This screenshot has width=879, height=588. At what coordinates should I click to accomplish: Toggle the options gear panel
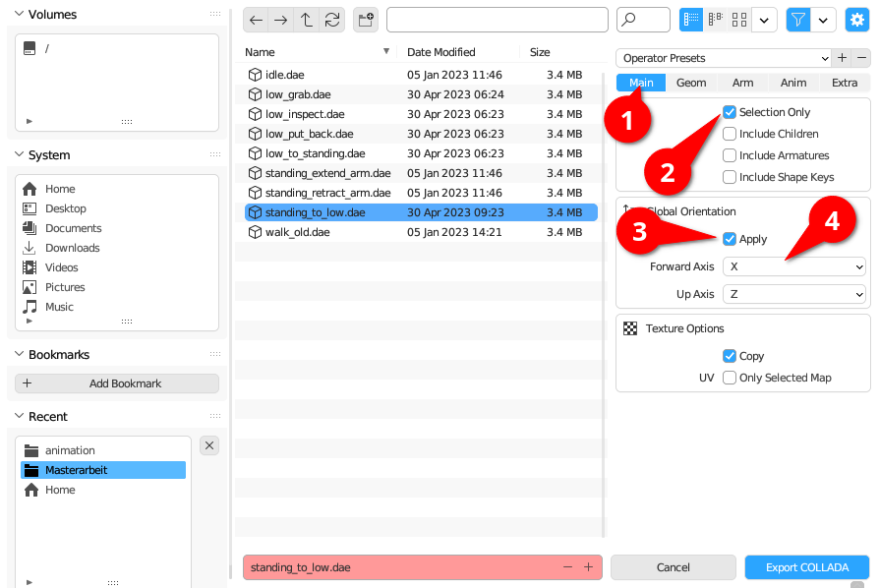click(x=857, y=20)
